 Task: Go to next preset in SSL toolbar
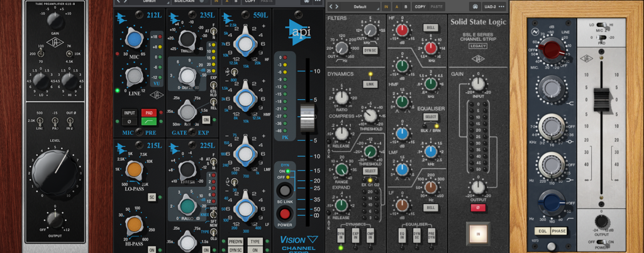[x=337, y=6]
